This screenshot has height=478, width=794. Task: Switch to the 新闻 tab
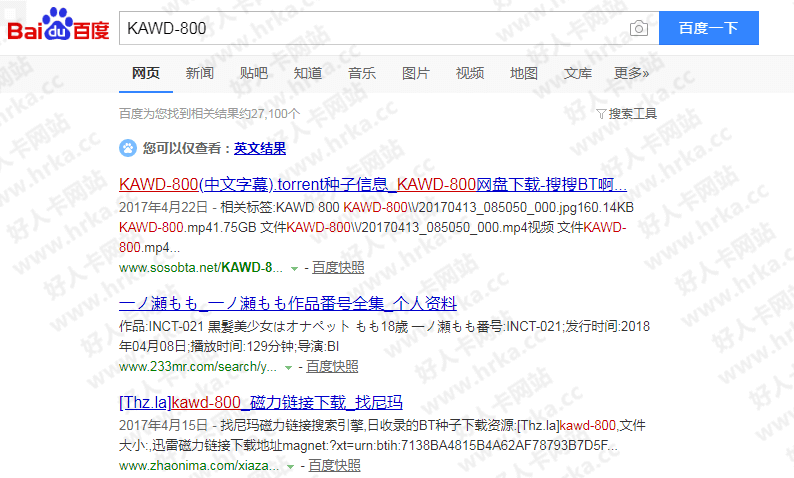coord(200,73)
